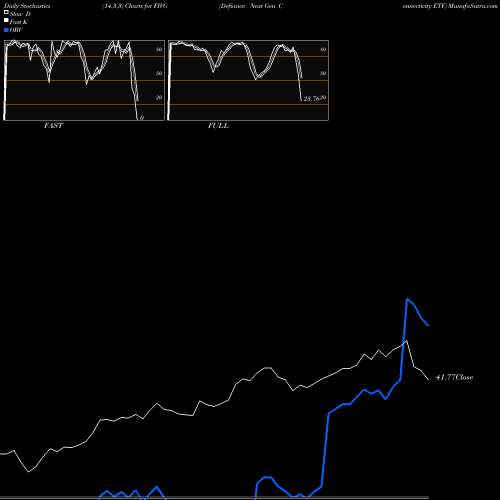Click the 0 value label in FAST chart
500x500 pixels.
pos(142,118)
